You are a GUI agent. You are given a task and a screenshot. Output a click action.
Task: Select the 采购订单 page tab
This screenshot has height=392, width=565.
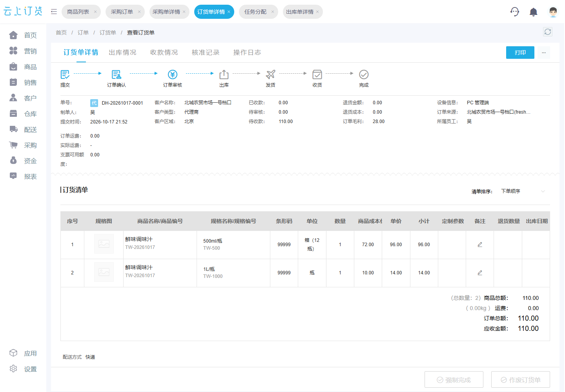122,12
